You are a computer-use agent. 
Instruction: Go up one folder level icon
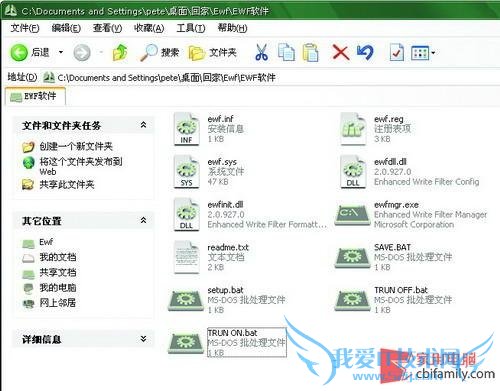pyautogui.click(x=120, y=52)
